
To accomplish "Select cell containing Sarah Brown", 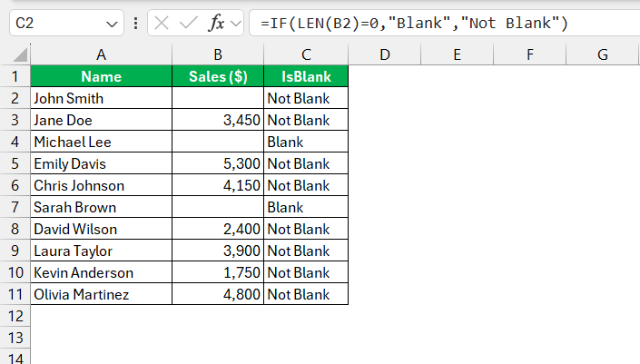I will [x=102, y=207].
